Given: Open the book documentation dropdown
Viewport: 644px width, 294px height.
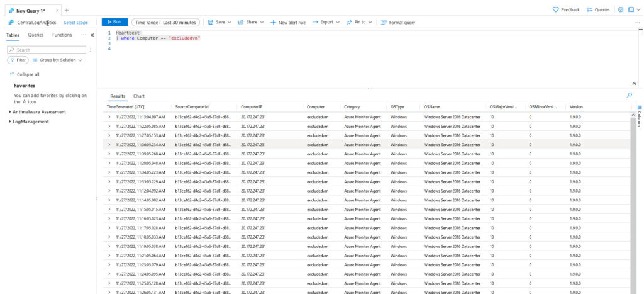Looking at the screenshot, I should (x=634, y=9).
